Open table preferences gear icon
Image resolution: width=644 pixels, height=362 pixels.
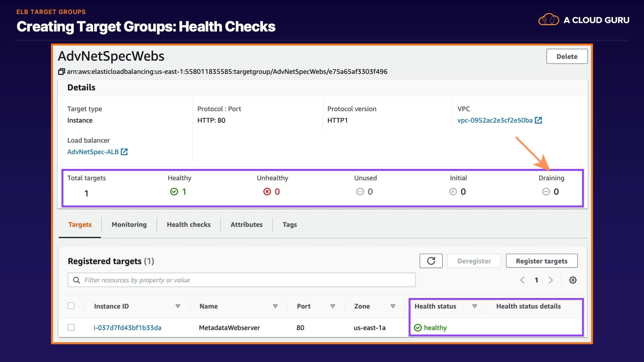point(573,280)
